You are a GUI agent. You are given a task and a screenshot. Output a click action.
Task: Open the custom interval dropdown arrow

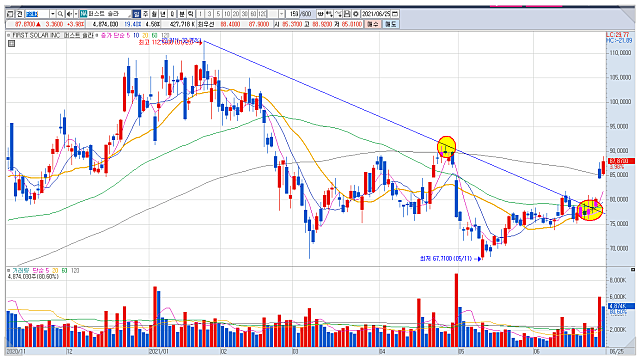[x=282, y=14]
